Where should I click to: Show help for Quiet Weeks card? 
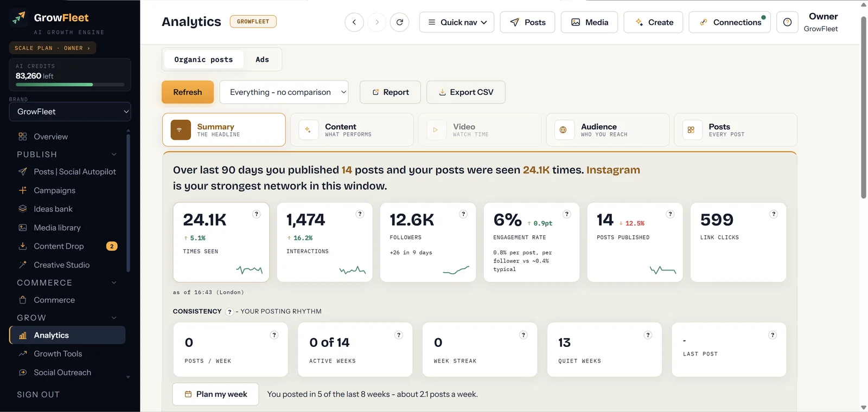648,335
